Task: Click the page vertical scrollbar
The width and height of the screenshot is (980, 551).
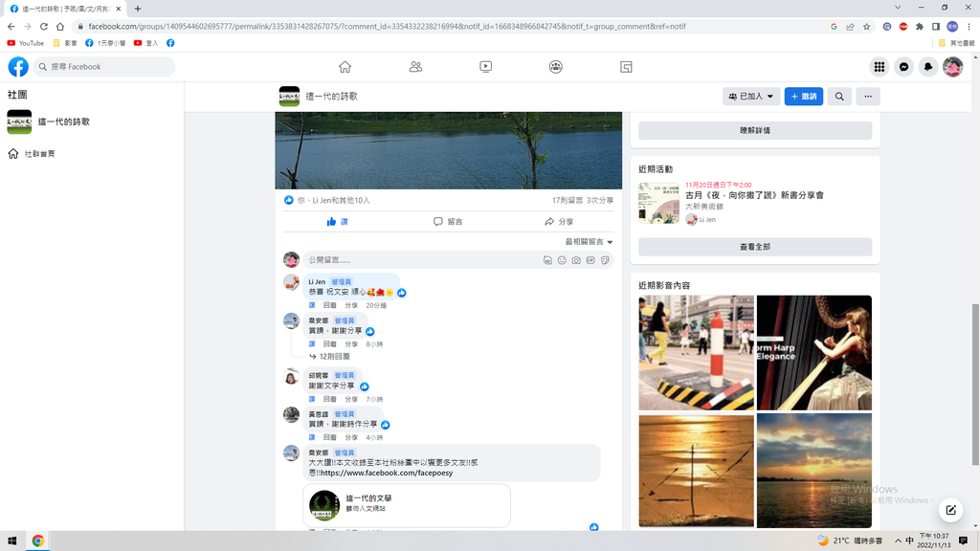Action: 975,335
